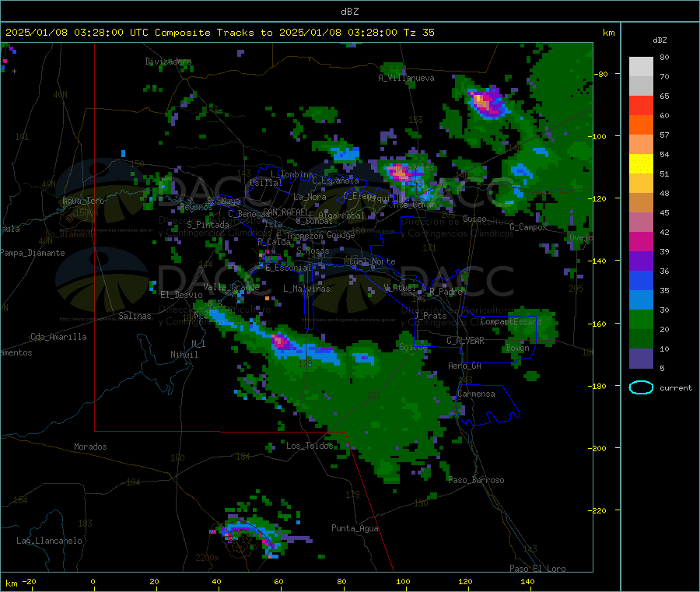Screen dimensions: 700x592
Task: Click the magenta storm core southeast of Valle_Grande
Action: tap(281, 342)
